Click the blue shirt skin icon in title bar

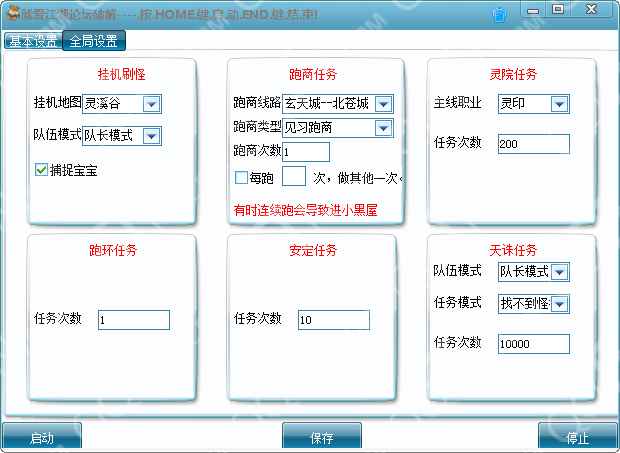(x=500, y=15)
